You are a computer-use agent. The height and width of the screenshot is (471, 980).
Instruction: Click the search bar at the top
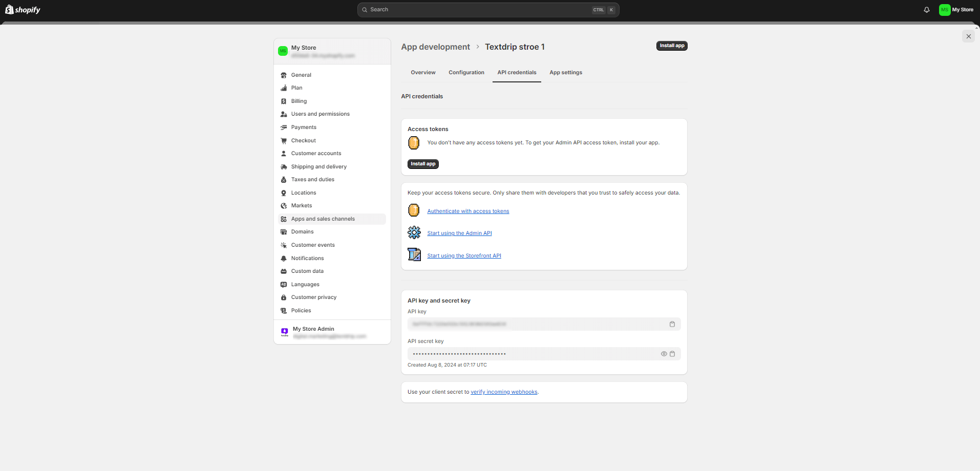[x=487, y=9]
